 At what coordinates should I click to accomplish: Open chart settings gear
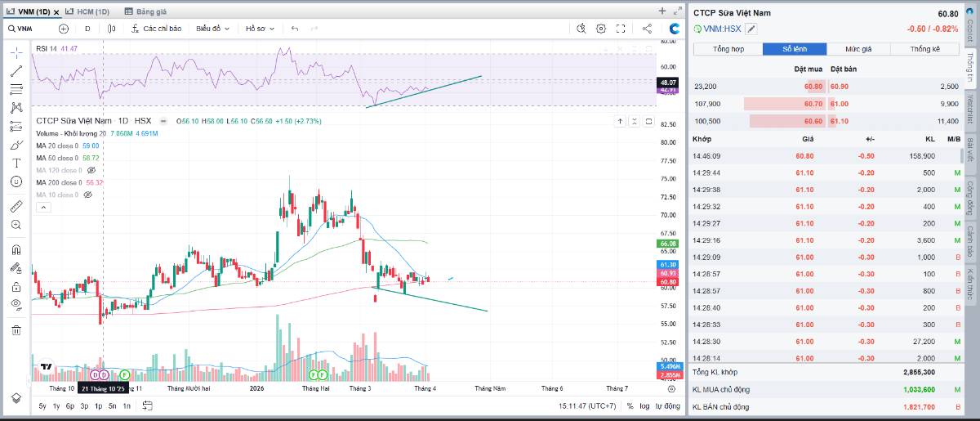pyautogui.click(x=601, y=28)
